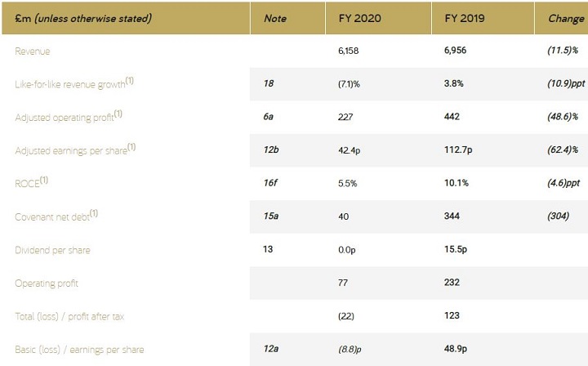Click the Change column header
The image size is (588, 366).
pos(566,19)
